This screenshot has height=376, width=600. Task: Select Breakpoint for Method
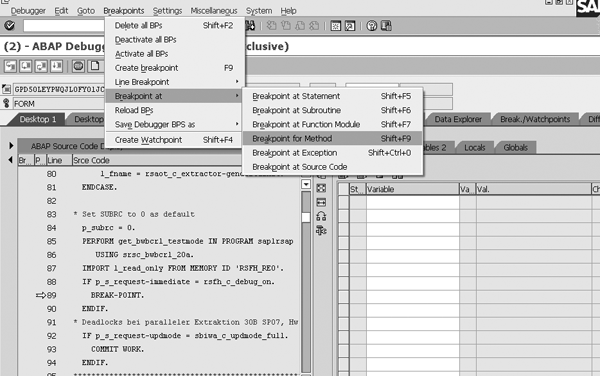coord(332,138)
